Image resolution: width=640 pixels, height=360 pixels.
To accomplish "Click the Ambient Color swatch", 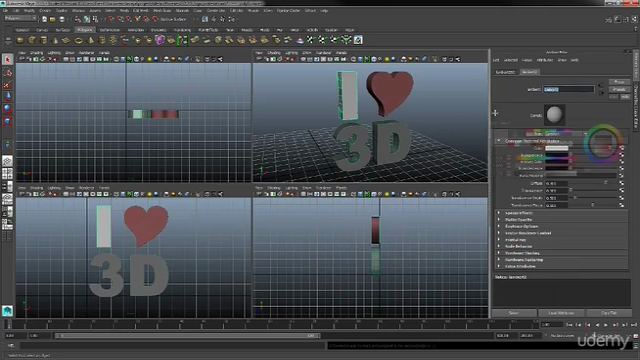I will pos(557,162).
